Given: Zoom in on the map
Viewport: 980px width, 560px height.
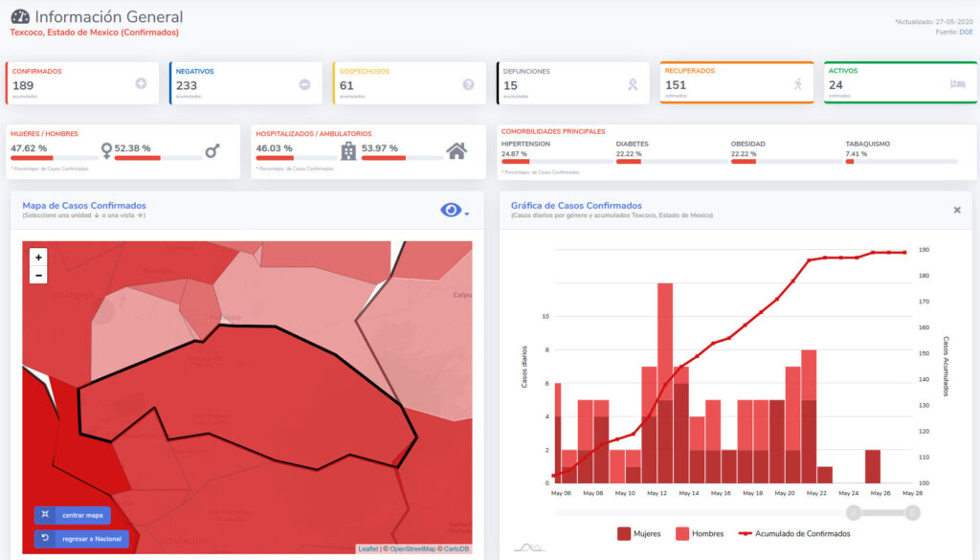Looking at the screenshot, I should (x=38, y=258).
